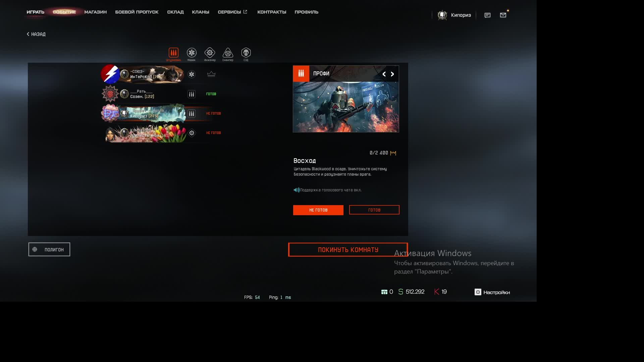The width and height of the screenshot is (644, 362).
Task: Click the Настройки gear icon
Action: coord(477,292)
